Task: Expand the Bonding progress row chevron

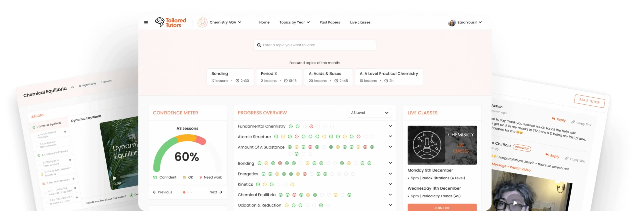Action: click(x=390, y=163)
